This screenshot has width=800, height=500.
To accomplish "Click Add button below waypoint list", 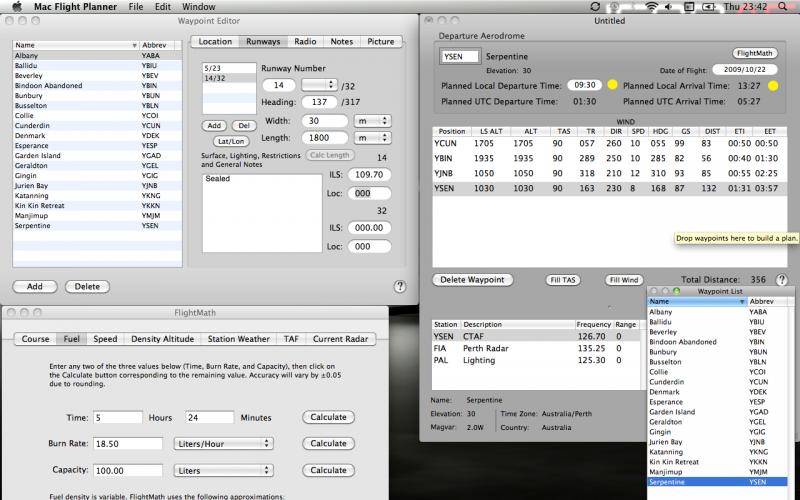I will pyautogui.click(x=35, y=286).
